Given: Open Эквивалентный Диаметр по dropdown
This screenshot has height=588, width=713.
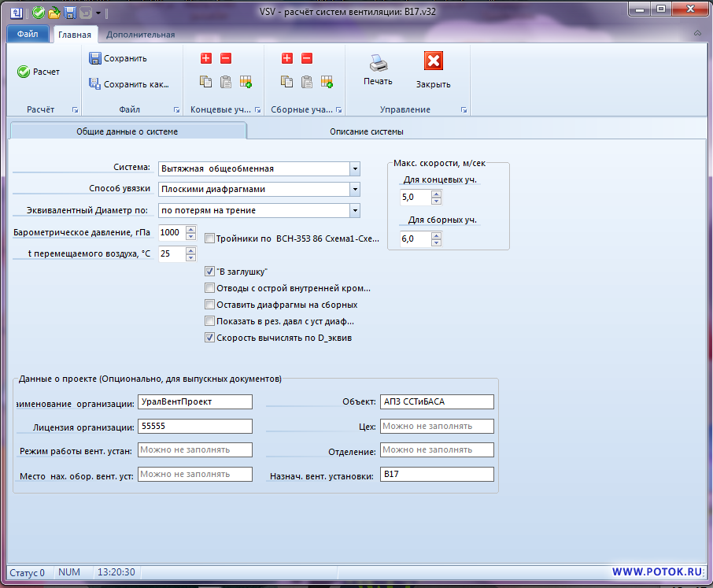Looking at the screenshot, I should point(355,210).
